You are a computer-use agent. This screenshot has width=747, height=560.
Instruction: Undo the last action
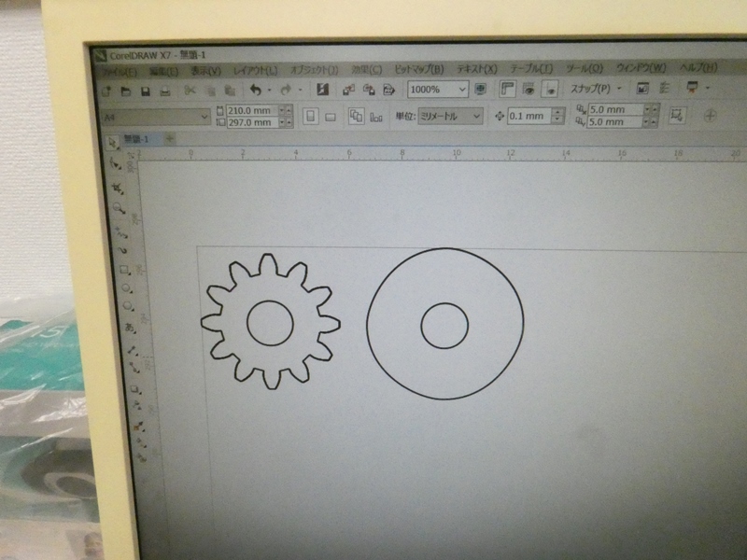pyautogui.click(x=255, y=90)
